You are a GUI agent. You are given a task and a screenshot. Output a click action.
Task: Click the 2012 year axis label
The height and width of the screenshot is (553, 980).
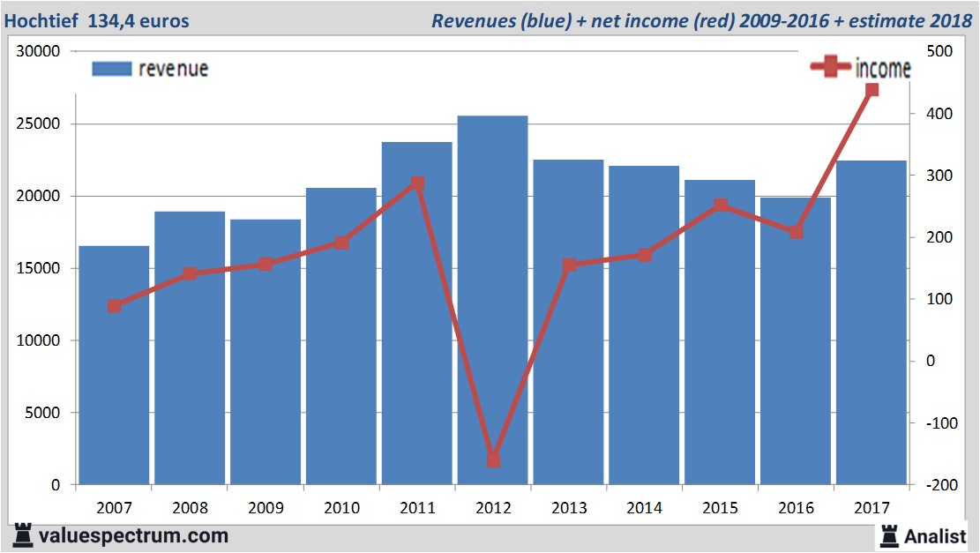493,507
